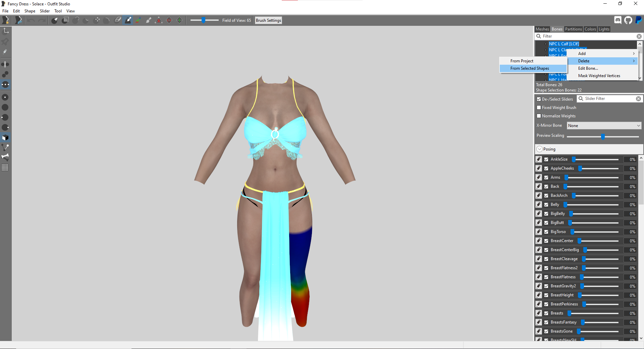Open the Slider menu

tap(45, 11)
